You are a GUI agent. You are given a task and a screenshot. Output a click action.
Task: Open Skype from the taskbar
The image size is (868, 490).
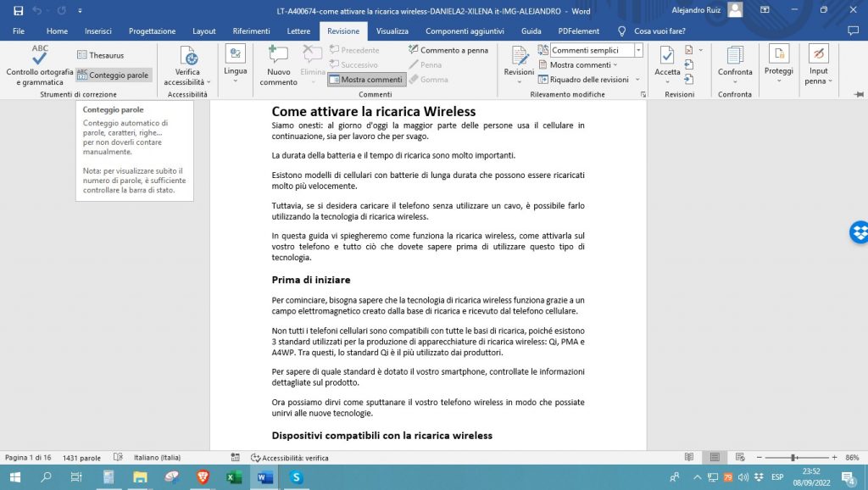click(294, 477)
